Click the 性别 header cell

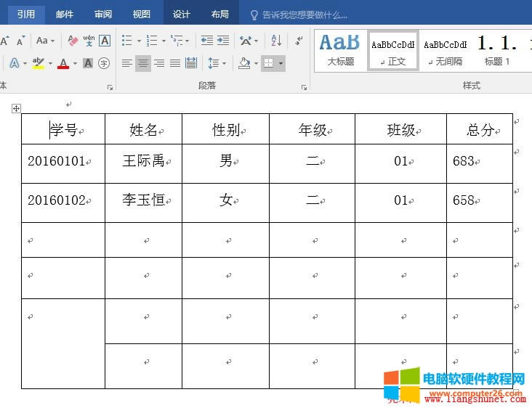[225, 129]
